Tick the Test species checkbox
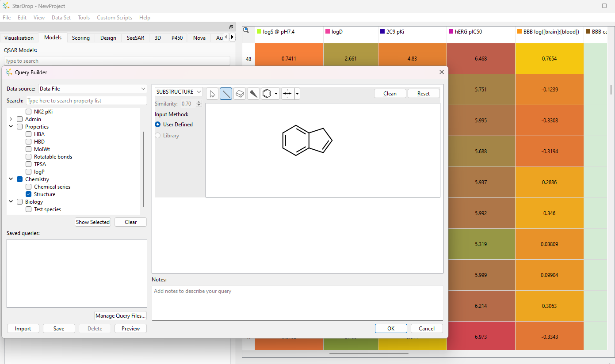Image resolution: width=615 pixels, height=364 pixels. coord(29,209)
